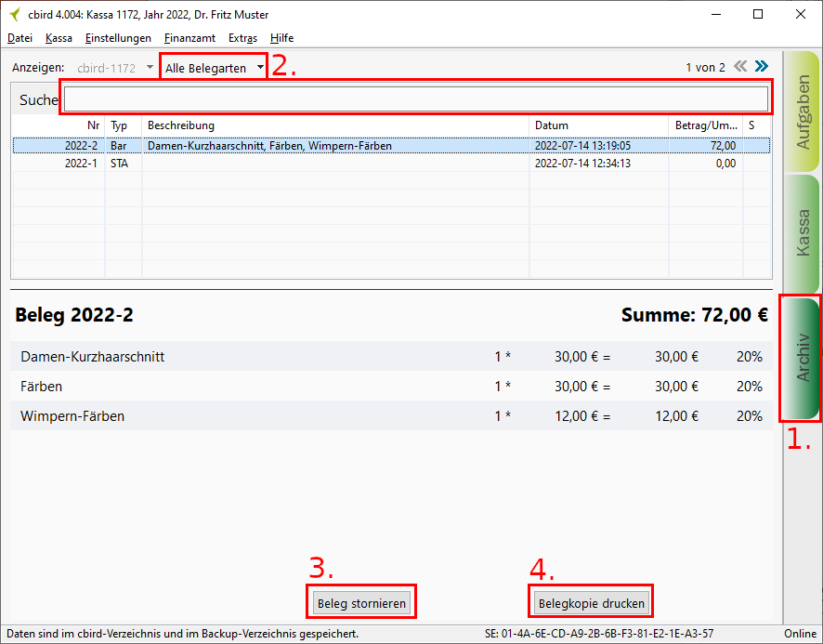Click the cbird app logo icon

coord(14,15)
